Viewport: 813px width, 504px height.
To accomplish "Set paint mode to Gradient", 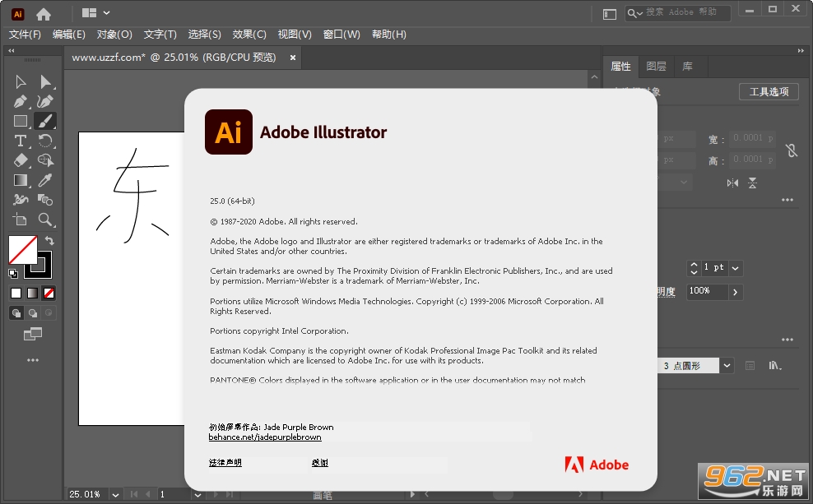I will coord(33,294).
